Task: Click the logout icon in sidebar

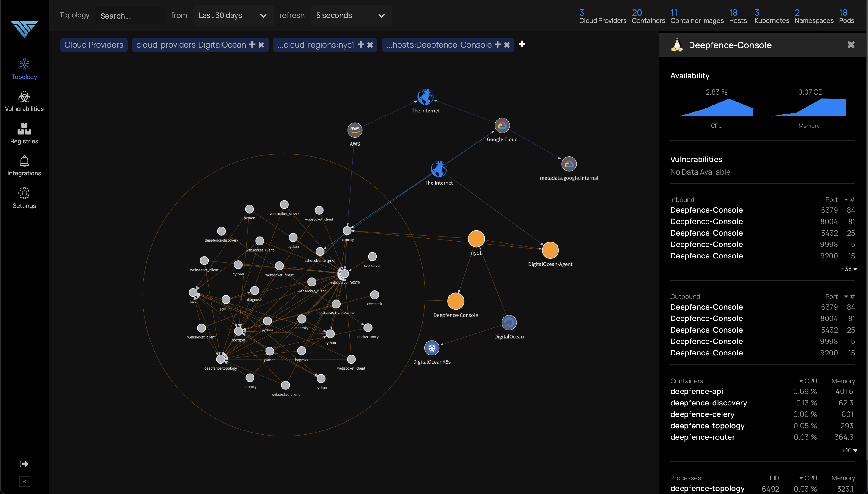Action: [x=24, y=464]
